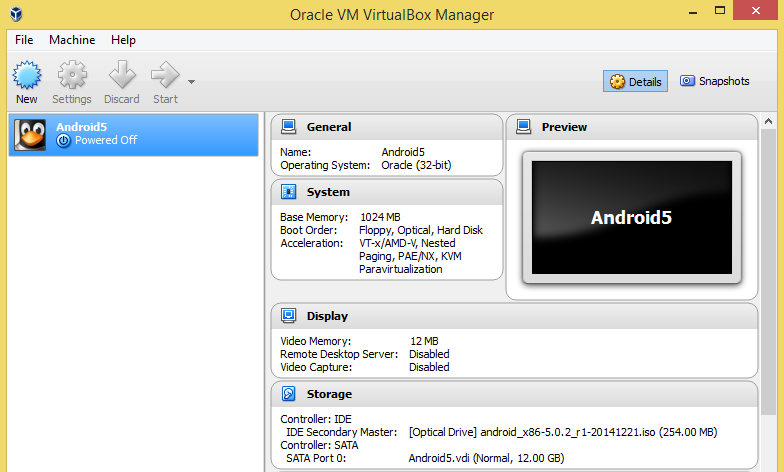784x472 pixels.
Task: Close the VirtualBox Manager window
Action: (756, 10)
